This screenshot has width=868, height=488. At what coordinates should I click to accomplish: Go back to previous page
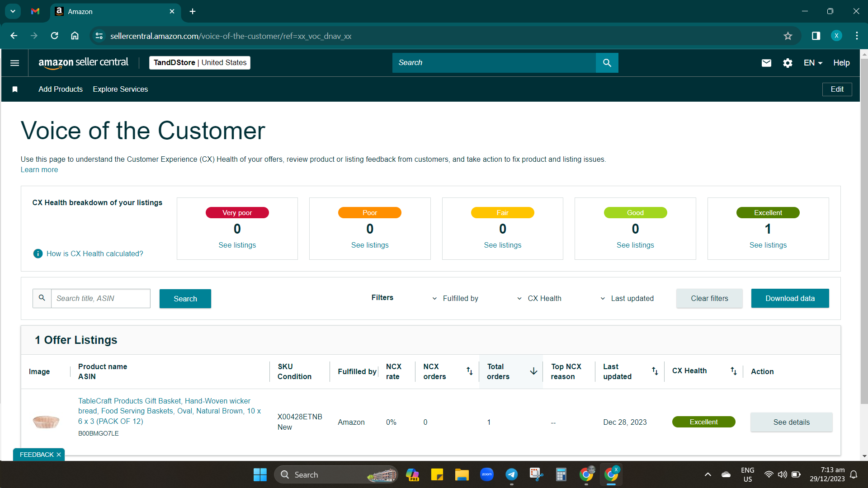click(14, 36)
